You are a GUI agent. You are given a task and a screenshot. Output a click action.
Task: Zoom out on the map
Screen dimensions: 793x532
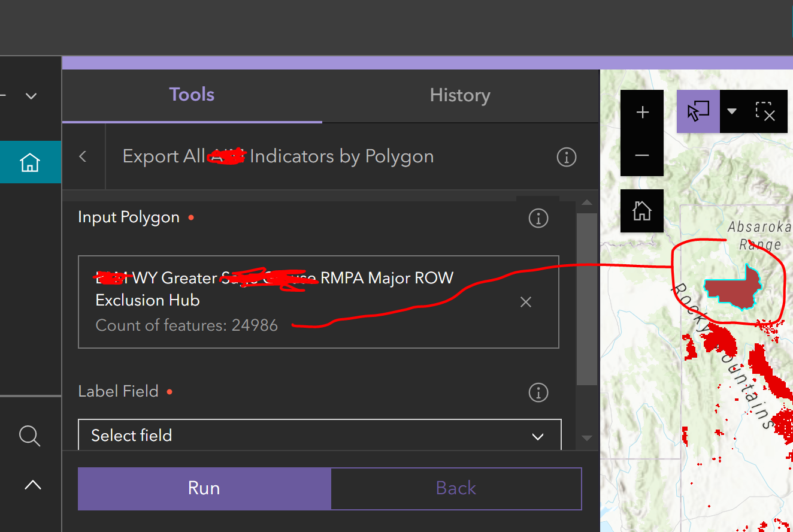[x=642, y=155]
